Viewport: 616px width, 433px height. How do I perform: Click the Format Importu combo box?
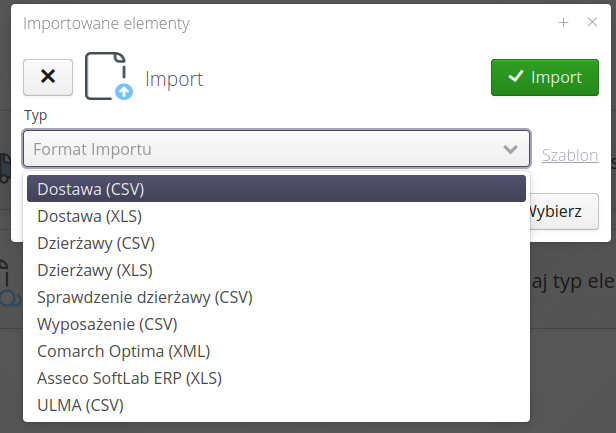265,149
